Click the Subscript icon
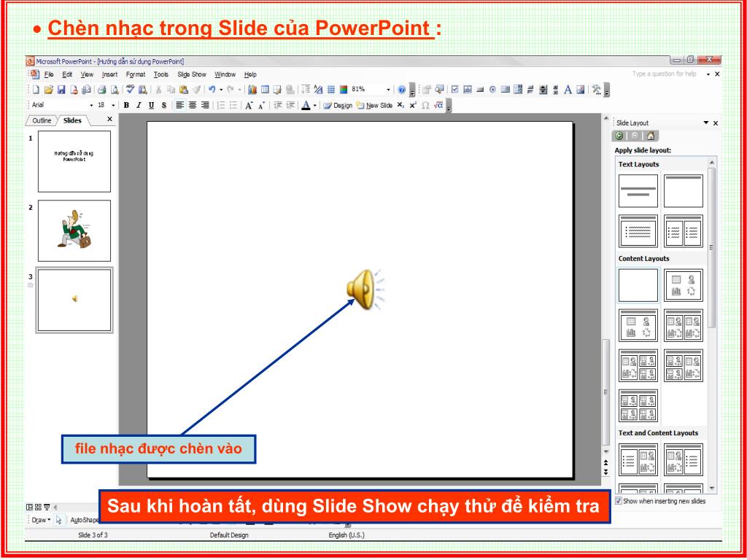This screenshot has height=560, width=747. click(400, 105)
